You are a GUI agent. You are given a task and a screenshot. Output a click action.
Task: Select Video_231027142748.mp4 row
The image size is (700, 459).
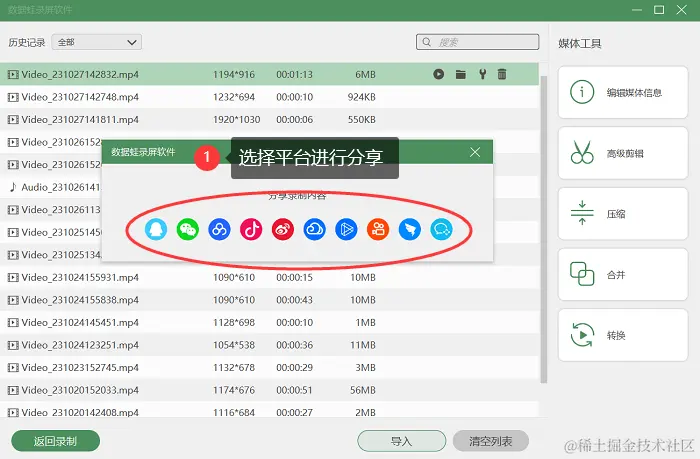coord(269,97)
